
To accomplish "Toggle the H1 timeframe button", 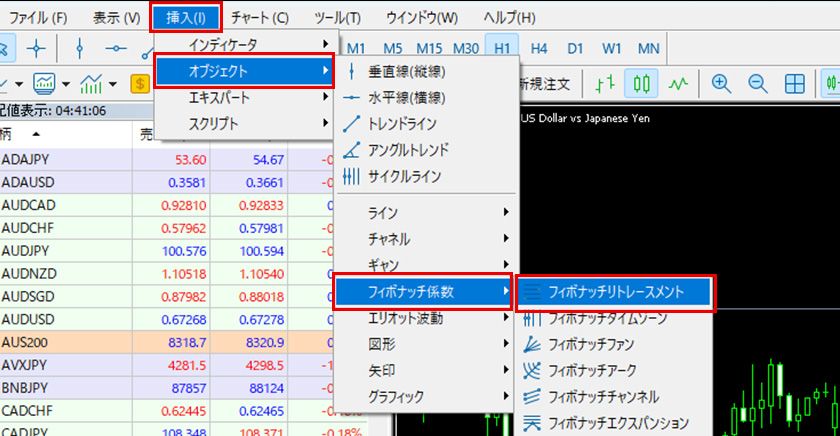I will [500, 47].
